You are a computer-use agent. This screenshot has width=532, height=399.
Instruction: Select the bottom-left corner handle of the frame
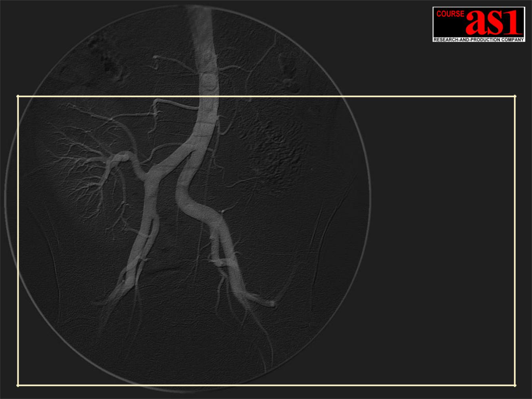pos(18,385)
